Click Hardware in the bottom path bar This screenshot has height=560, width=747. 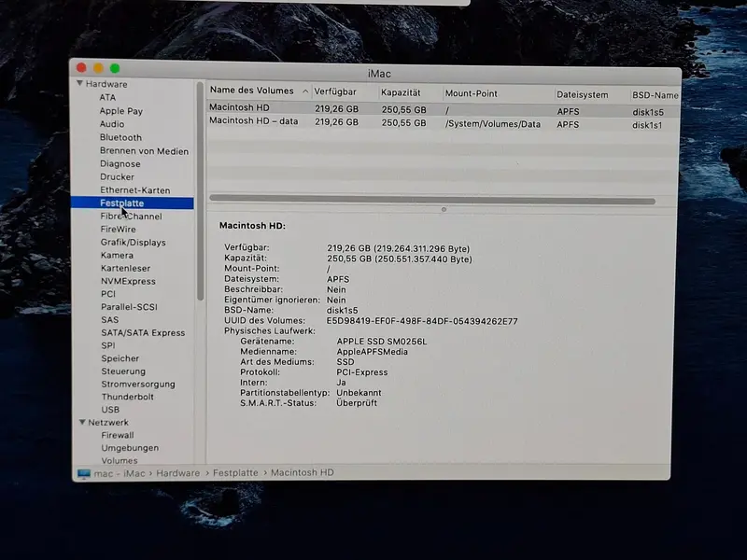click(178, 473)
